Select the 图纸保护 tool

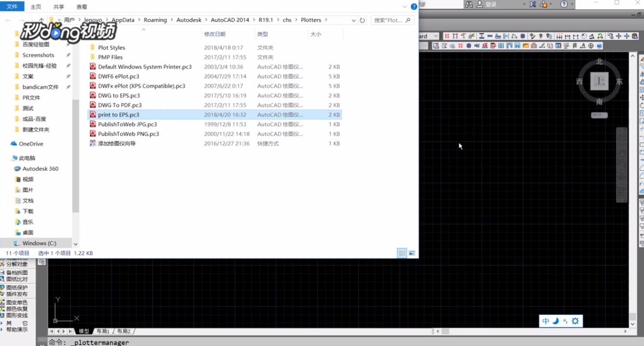tap(17, 288)
